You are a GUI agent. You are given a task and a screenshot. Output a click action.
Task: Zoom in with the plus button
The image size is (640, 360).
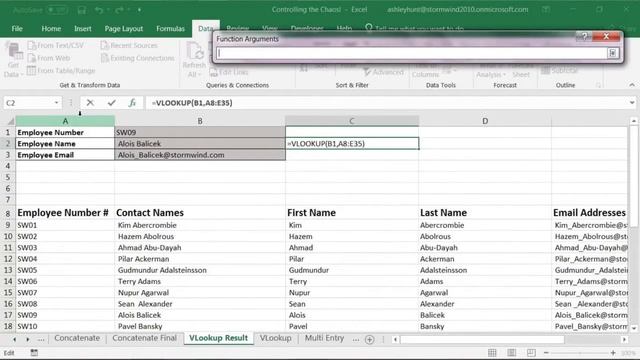click(x=613, y=353)
